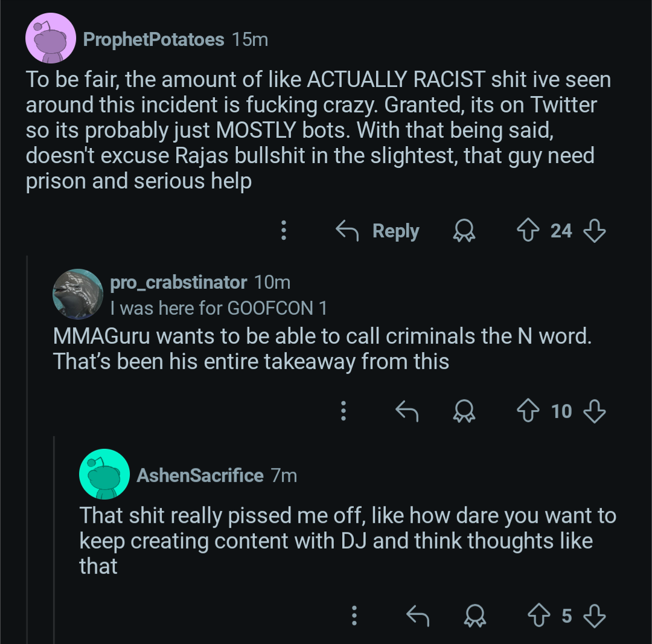
Task: Upvote pro_crabstinator's comment
Action: (x=528, y=411)
